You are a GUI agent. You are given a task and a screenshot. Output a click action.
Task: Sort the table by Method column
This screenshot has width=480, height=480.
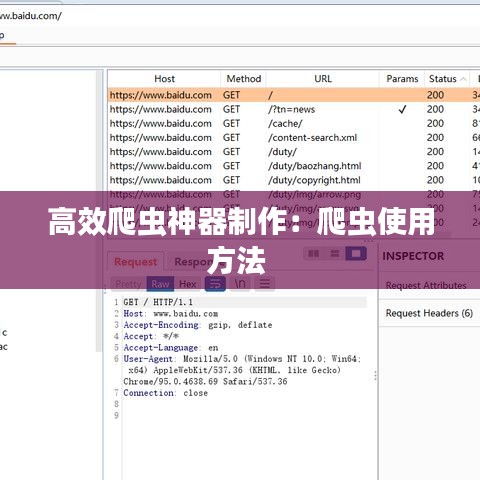pos(244,79)
